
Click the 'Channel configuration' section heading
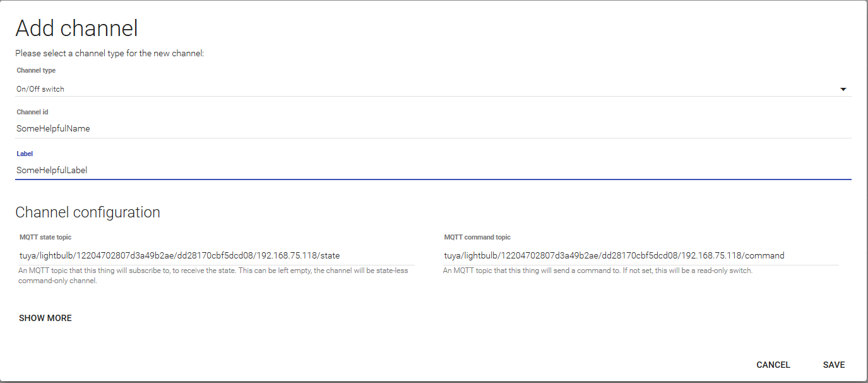pyautogui.click(x=88, y=212)
